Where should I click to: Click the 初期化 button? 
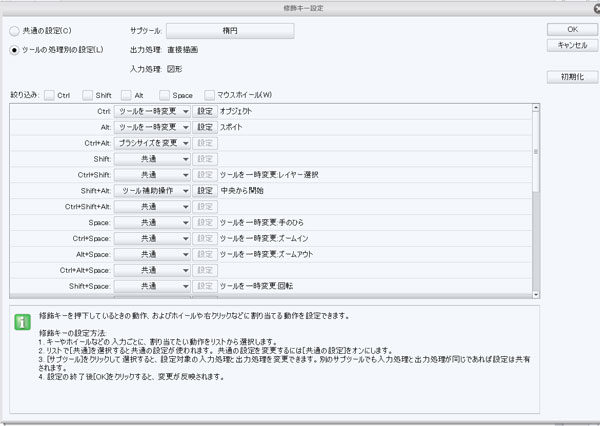[572, 77]
